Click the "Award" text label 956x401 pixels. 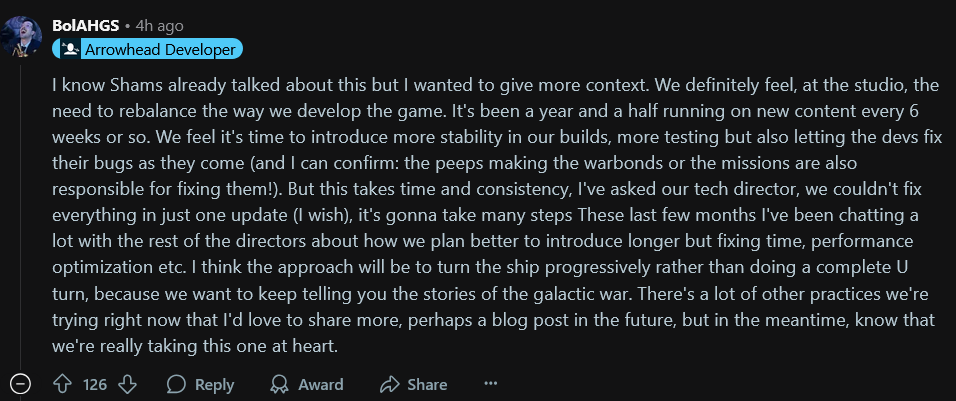[320, 384]
